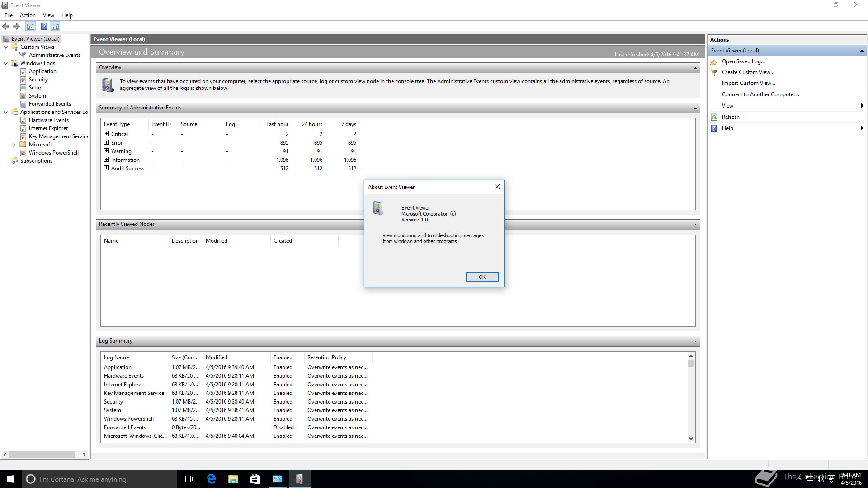
Task: Click the blue Help toolbar icon
Action: (x=44, y=26)
